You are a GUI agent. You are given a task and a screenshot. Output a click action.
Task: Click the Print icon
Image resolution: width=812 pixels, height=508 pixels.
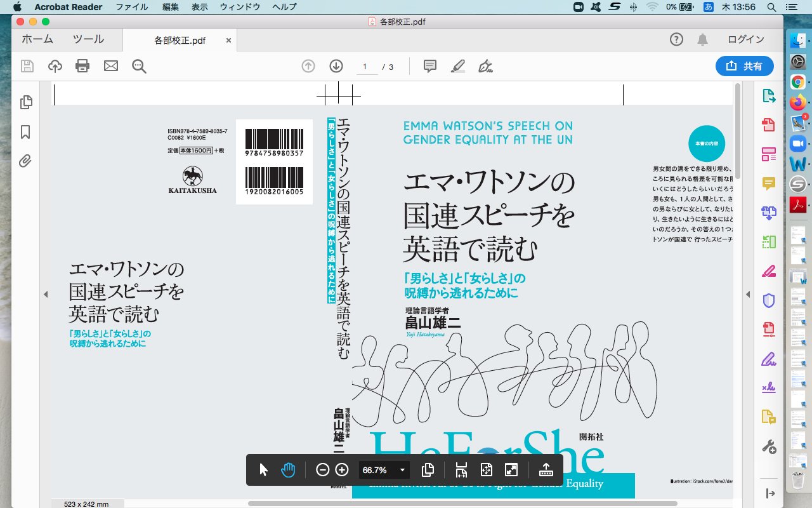(x=82, y=66)
